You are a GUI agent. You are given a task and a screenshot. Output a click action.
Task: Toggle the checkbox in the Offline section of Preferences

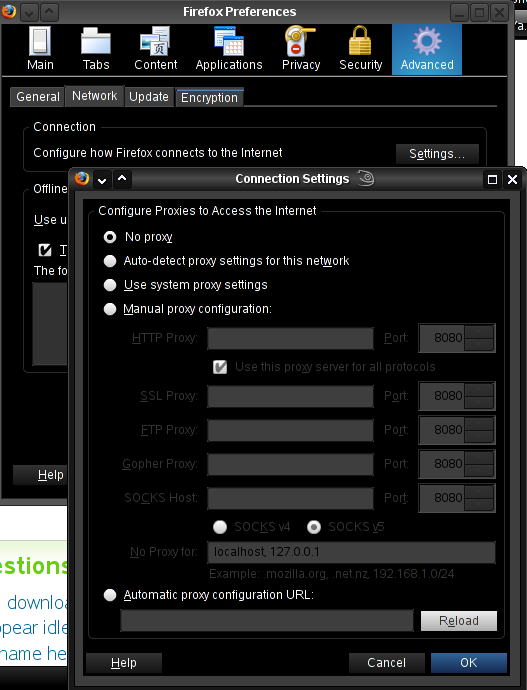(x=45, y=250)
